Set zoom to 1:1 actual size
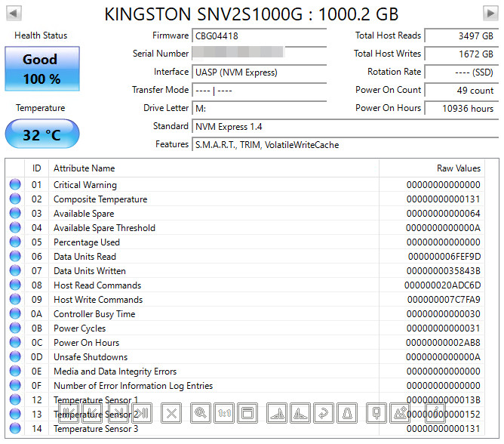Screen dimensions: 504x444 224,413
